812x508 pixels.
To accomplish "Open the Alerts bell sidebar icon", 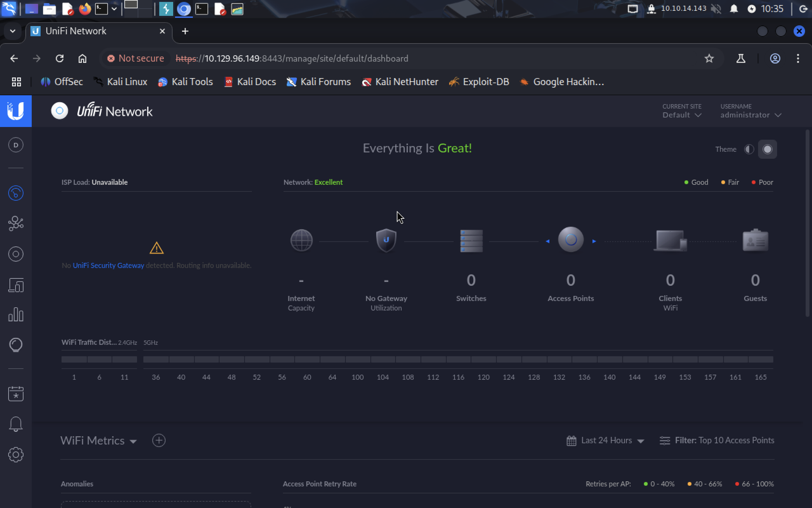I will tap(16, 424).
